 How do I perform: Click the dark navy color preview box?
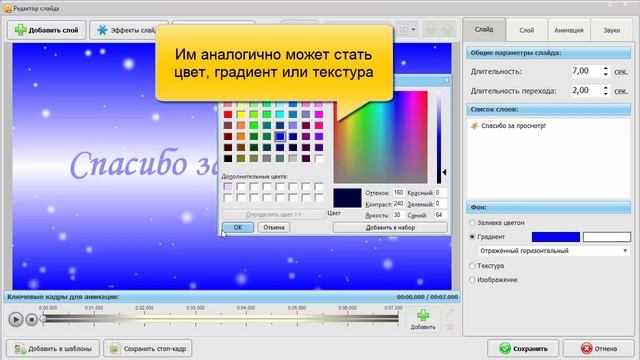click(x=347, y=198)
